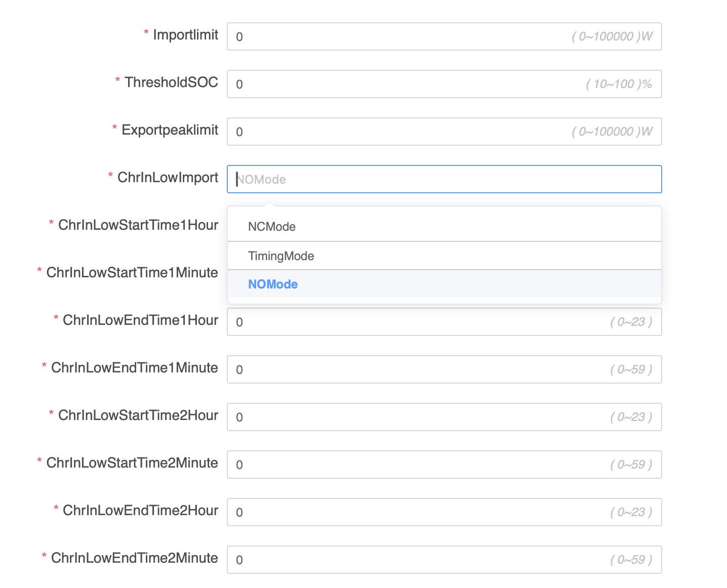This screenshot has height=588, width=727.
Task: Click the Exportpeaklimit label text
Action: tap(170, 130)
